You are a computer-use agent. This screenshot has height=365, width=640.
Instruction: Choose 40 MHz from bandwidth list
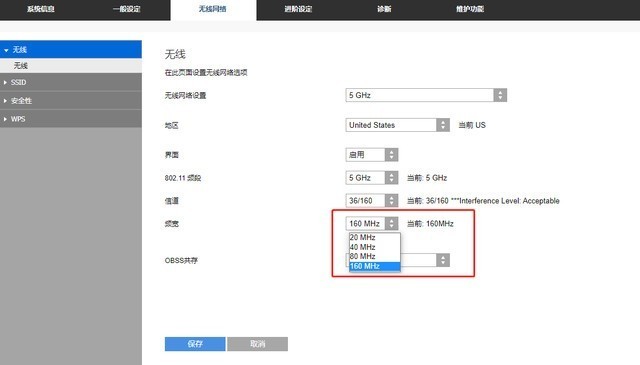[375, 247]
